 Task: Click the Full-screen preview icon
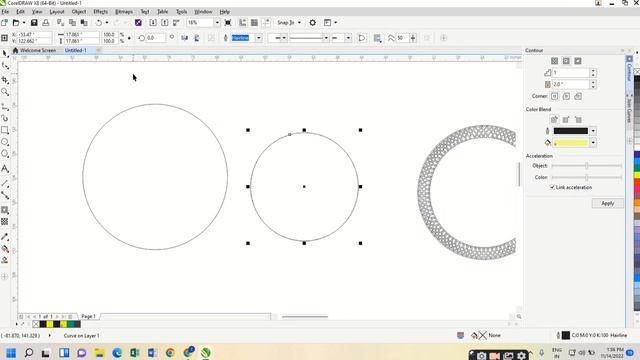(228, 22)
